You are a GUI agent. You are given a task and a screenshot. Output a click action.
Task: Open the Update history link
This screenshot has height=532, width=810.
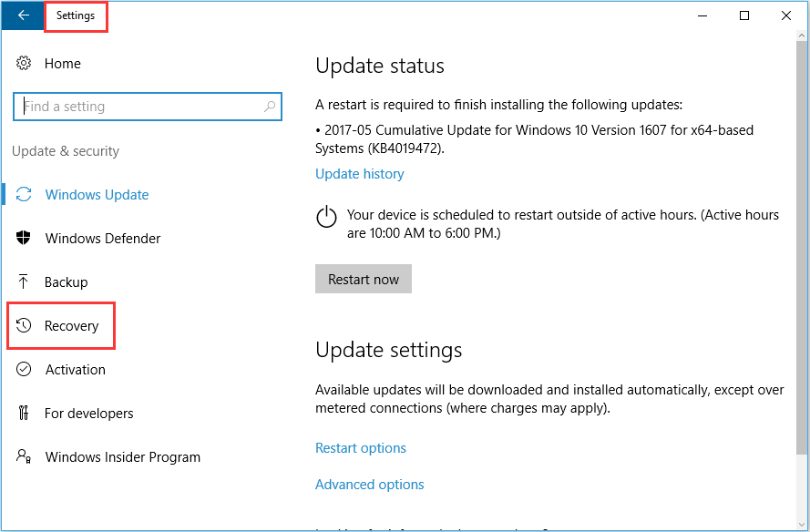(x=360, y=174)
